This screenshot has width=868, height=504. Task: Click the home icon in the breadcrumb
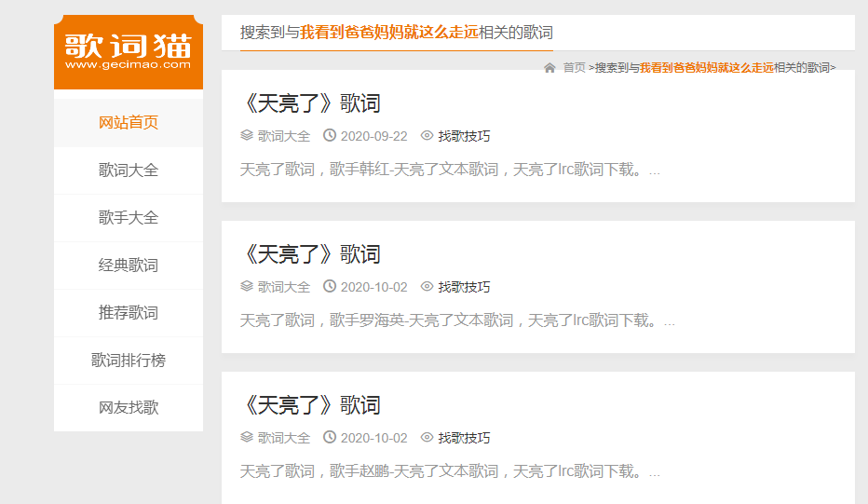pos(549,68)
